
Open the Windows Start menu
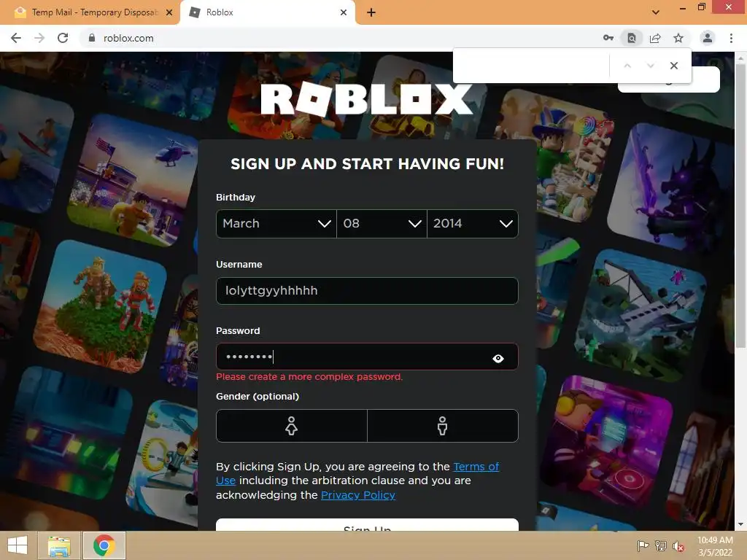coord(18,545)
